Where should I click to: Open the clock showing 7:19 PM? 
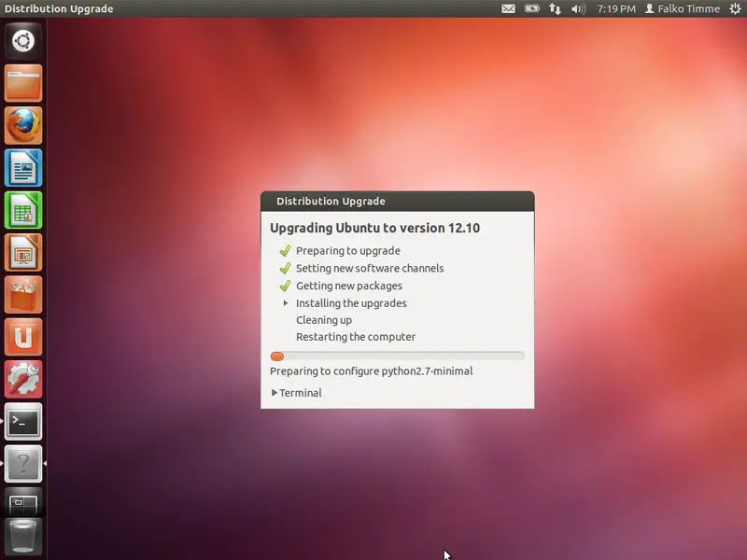pyautogui.click(x=616, y=9)
